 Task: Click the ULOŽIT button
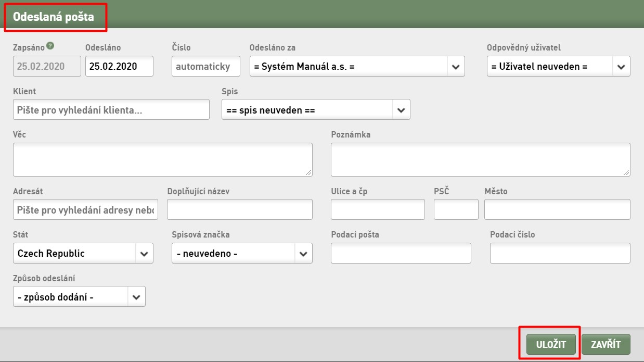[x=551, y=344]
